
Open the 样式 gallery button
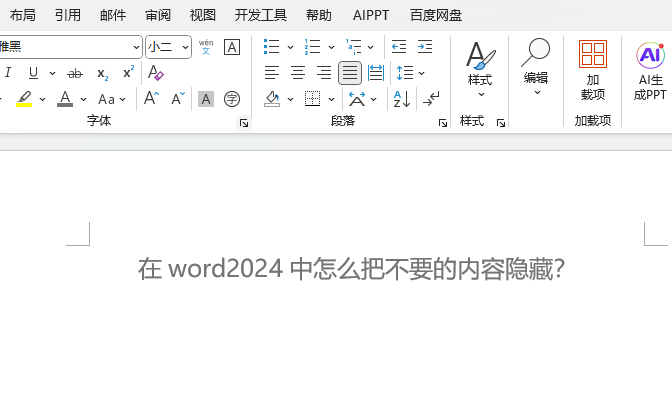coord(480,69)
